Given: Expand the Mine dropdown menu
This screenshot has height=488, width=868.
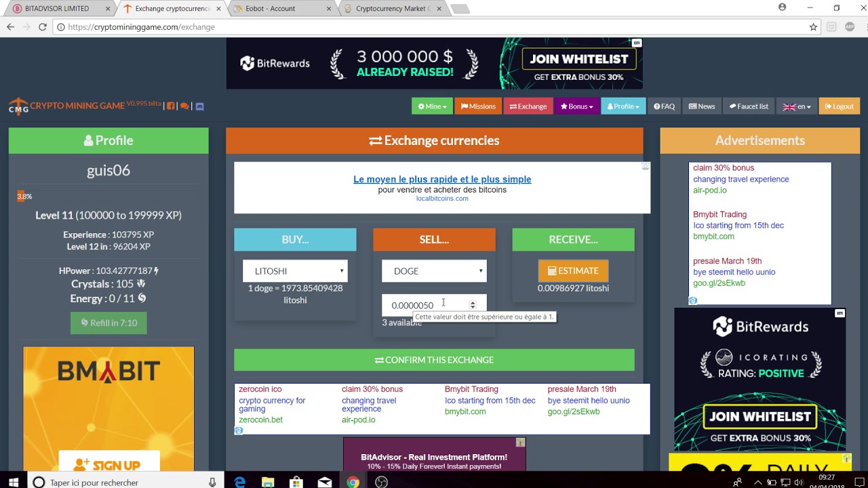Looking at the screenshot, I should pos(432,106).
